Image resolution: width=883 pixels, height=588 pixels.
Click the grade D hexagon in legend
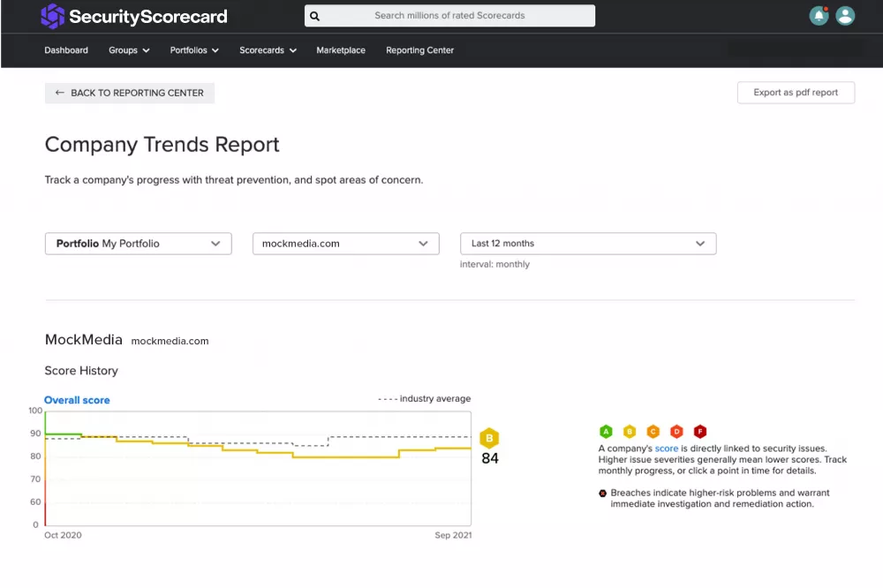click(677, 432)
